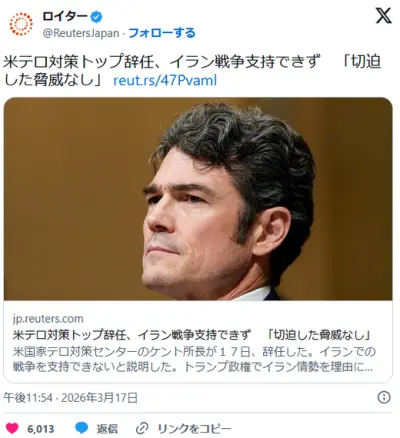The image size is (400, 438).
Task: Open the Reuters profile avatar
Action: click(x=21, y=24)
